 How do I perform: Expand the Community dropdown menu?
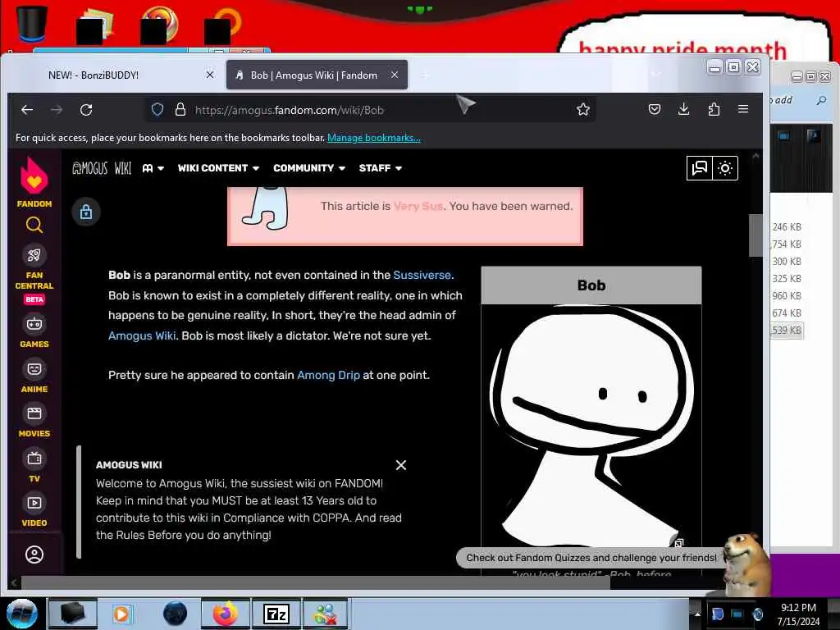(x=309, y=168)
